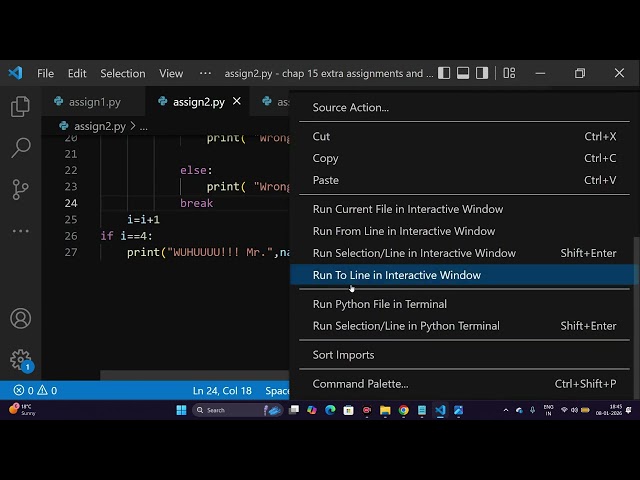Select Cut from the context menu
The height and width of the screenshot is (480, 640).
coord(464,136)
